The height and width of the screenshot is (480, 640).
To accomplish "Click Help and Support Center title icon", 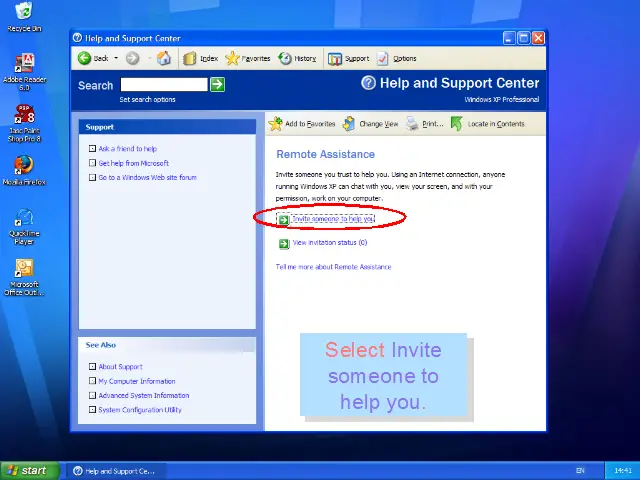I will 77,38.
